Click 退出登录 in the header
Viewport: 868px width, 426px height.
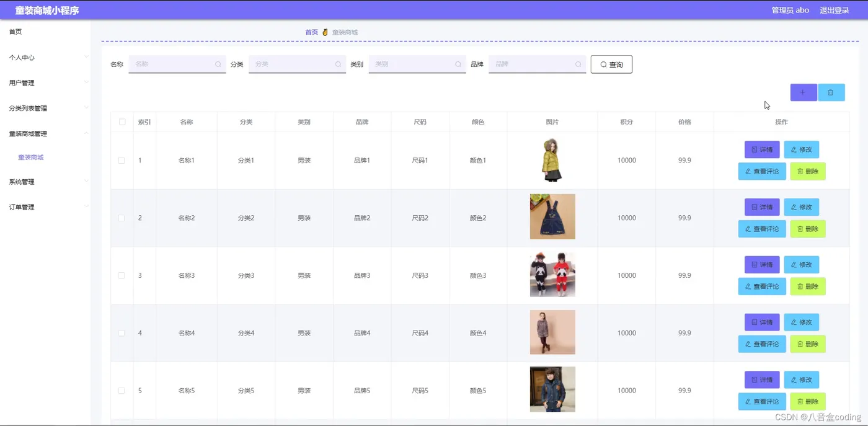(x=834, y=10)
